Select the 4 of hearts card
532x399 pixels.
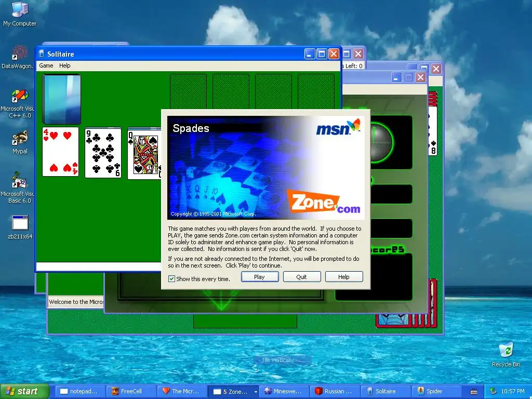click(60, 152)
